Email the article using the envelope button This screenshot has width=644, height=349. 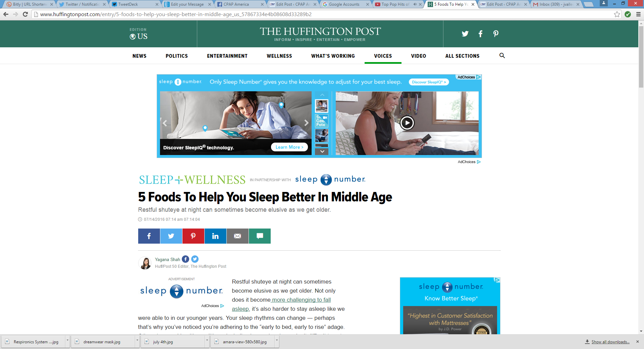pyautogui.click(x=237, y=236)
